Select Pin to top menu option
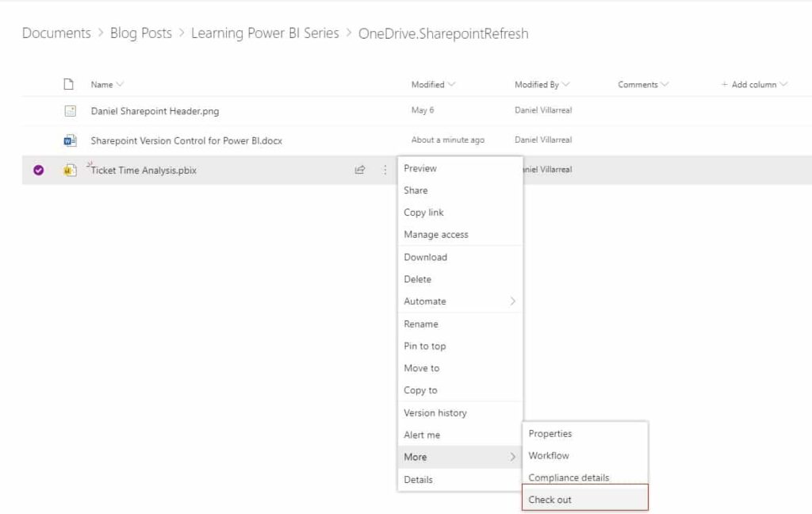This screenshot has width=812, height=514. (460, 346)
